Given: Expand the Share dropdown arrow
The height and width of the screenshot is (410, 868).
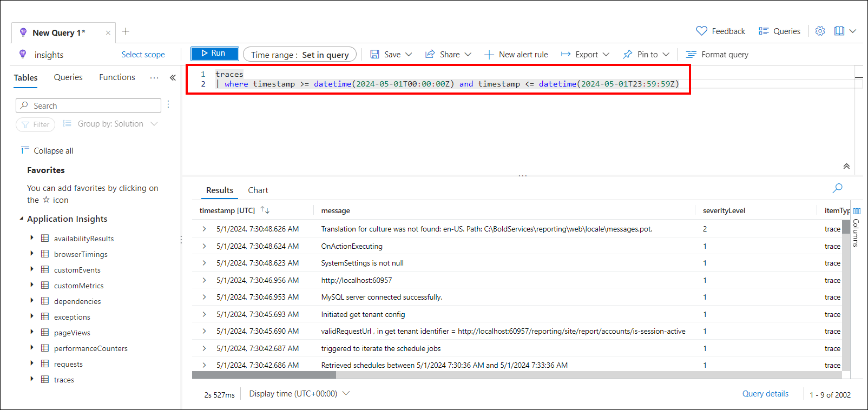Looking at the screenshot, I should coord(468,55).
